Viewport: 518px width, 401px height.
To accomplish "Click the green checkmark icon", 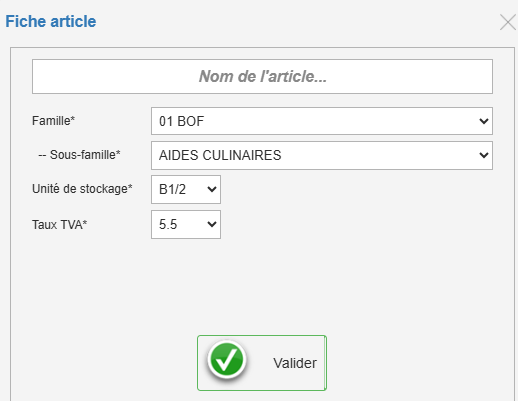I will click(x=227, y=360).
